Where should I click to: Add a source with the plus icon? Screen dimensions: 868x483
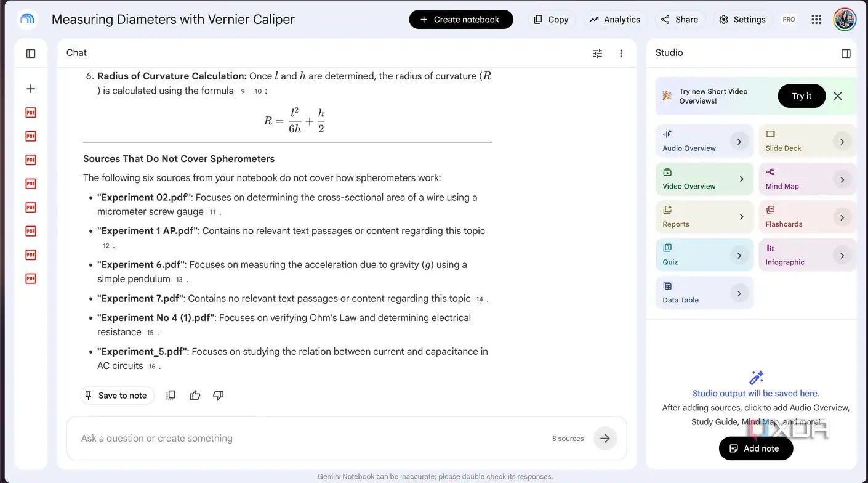[x=31, y=89]
